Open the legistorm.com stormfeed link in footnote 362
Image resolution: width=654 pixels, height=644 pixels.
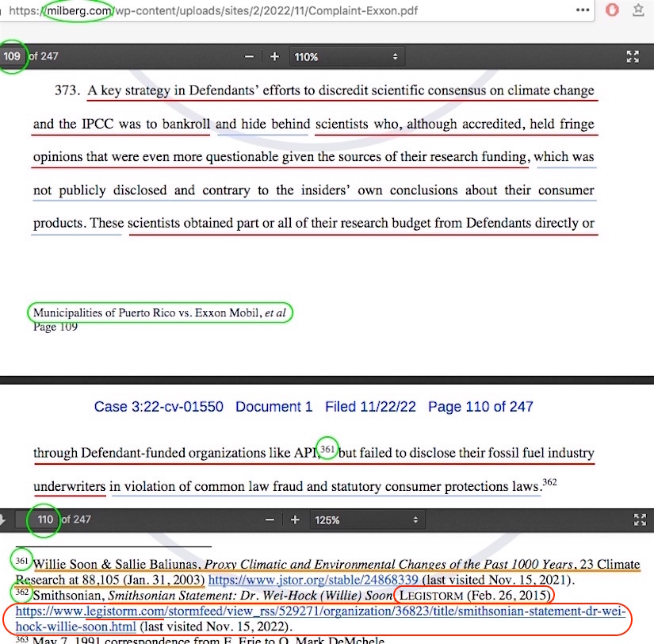pos(317,612)
